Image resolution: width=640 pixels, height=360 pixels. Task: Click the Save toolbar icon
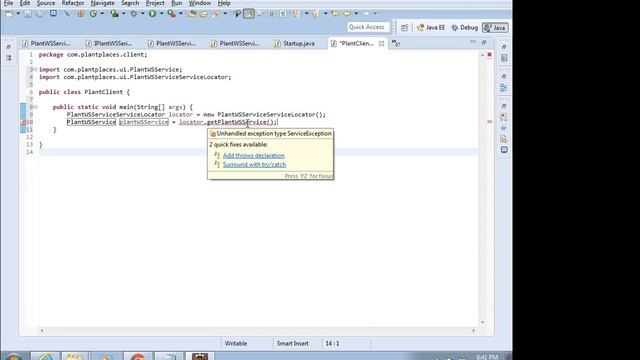(28, 14)
